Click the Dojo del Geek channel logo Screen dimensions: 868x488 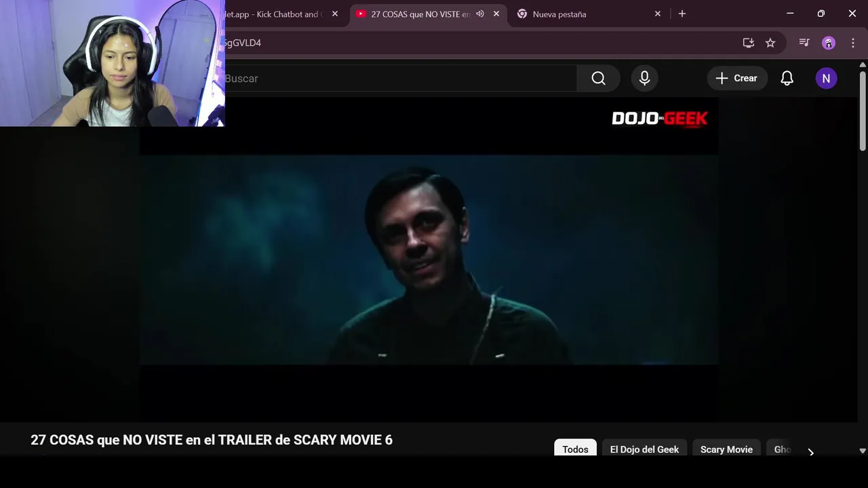[659, 119]
